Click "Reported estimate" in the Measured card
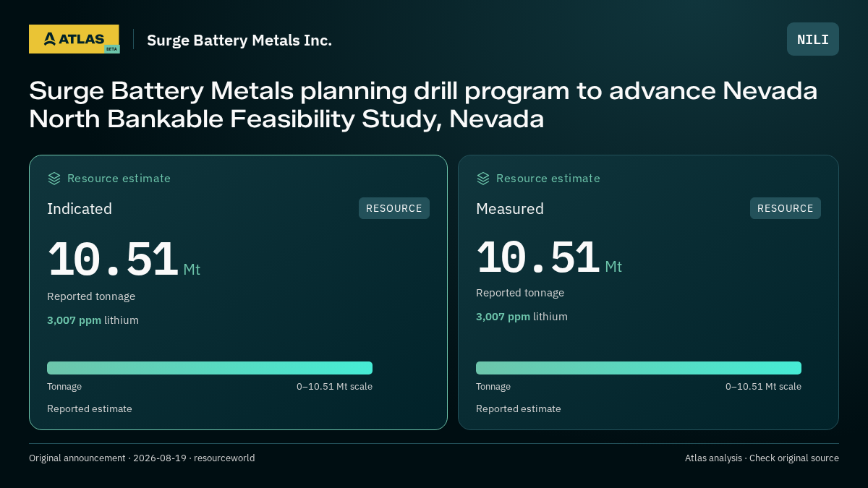868x488 pixels. (519, 409)
